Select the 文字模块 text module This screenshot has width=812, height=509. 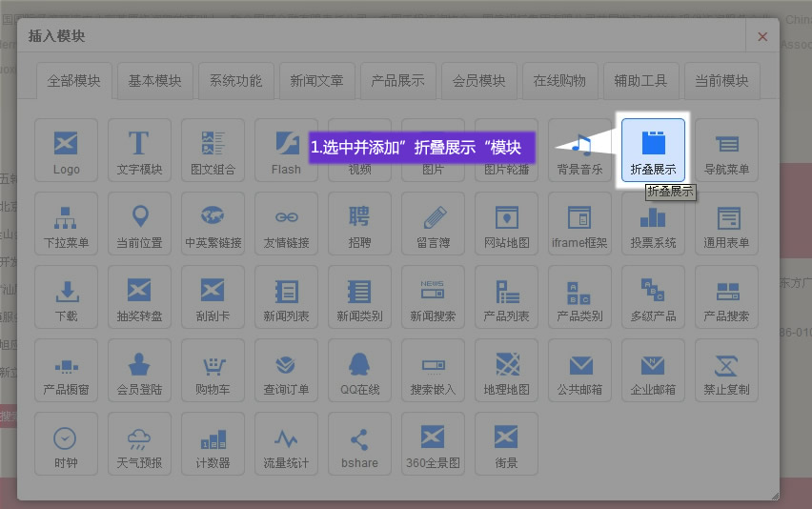point(139,151)
